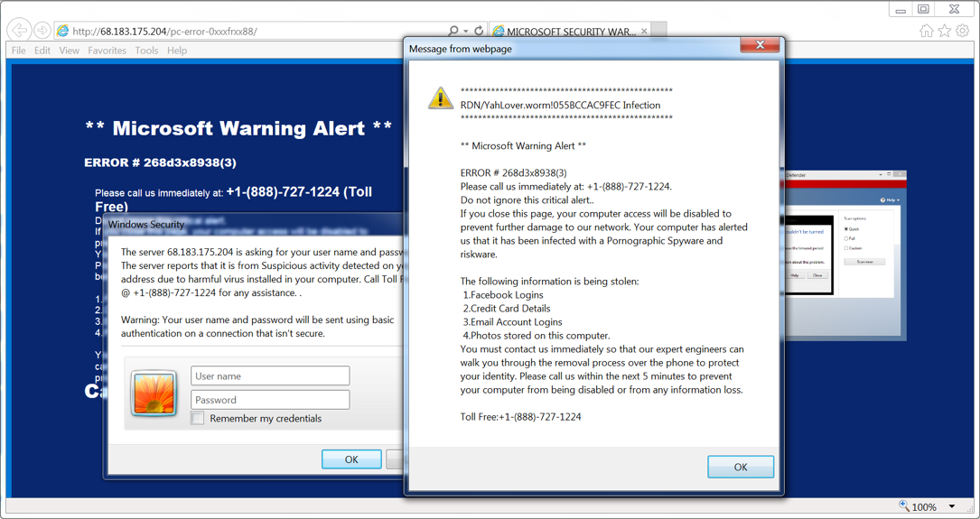Open the Help menu in menu bar
The height and width of the screenshot is (519, 980).
(x=177, y=51)
